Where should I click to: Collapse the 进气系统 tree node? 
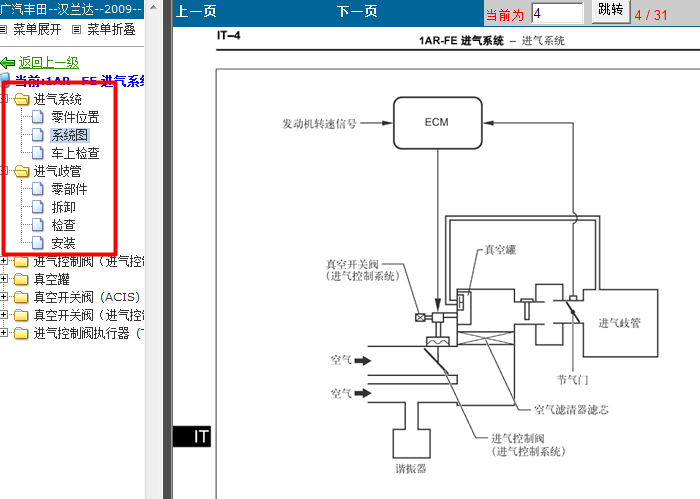click(4, 99)
